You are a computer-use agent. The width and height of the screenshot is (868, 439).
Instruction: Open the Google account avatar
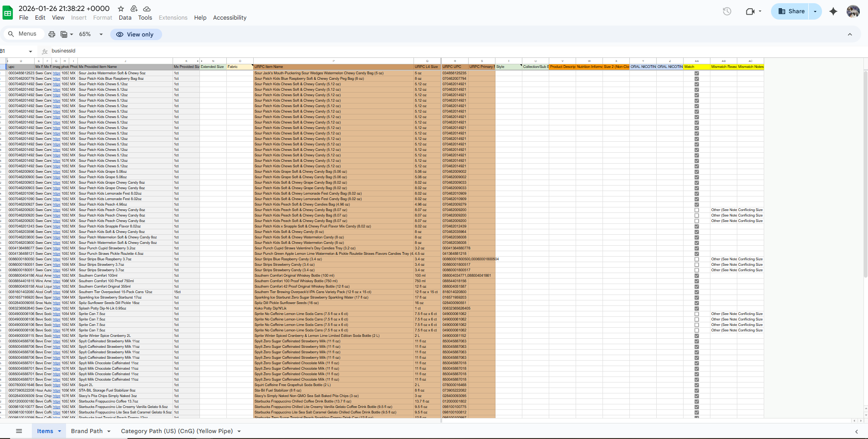(853, 11)
